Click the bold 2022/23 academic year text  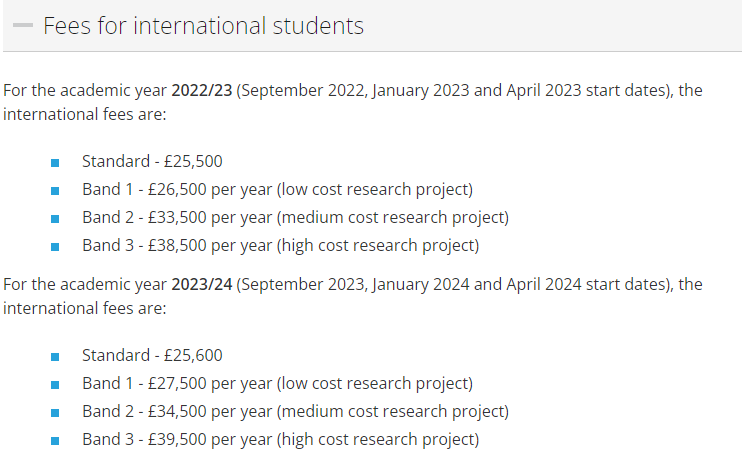click(x=202, y=91)
